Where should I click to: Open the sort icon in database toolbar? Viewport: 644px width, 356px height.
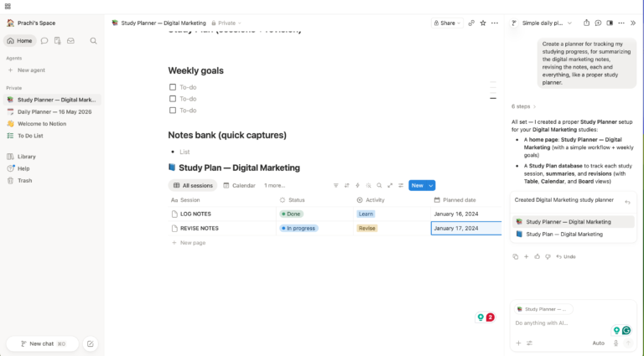click(346, 185)
